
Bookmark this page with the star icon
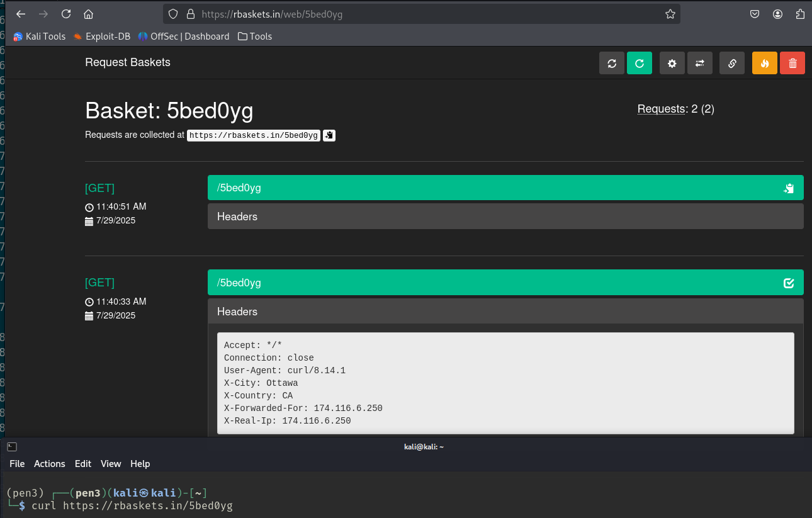[670, 14]
